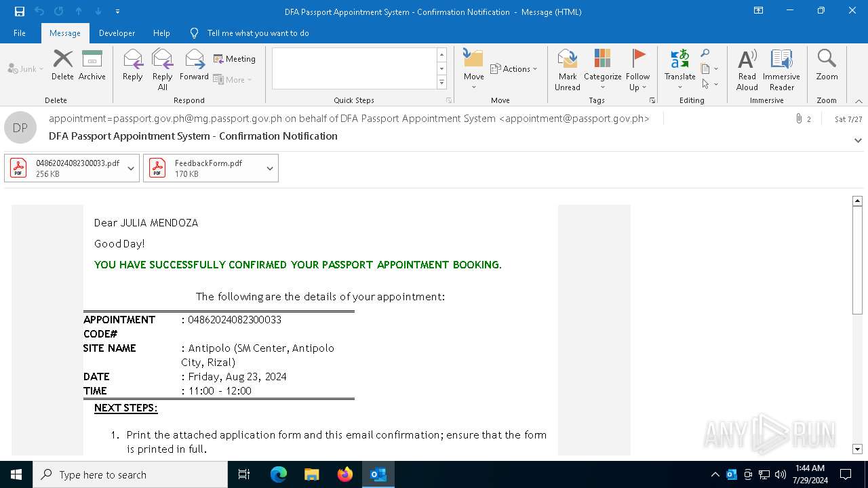Show hidden tray icons chevron

715,474
